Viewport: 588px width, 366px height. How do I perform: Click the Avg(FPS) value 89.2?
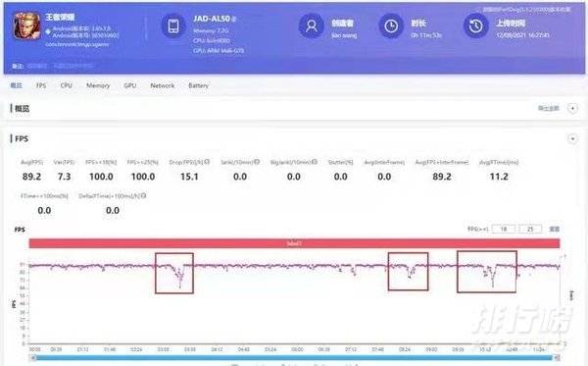point(31,177)
